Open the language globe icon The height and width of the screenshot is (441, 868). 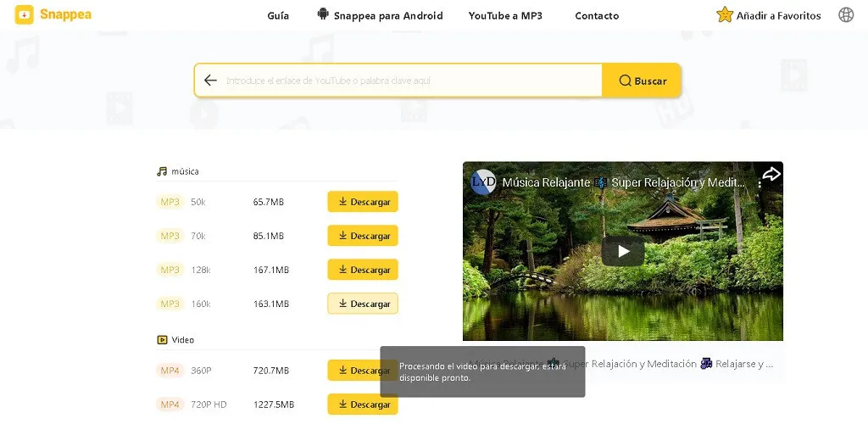click(845, 15)
